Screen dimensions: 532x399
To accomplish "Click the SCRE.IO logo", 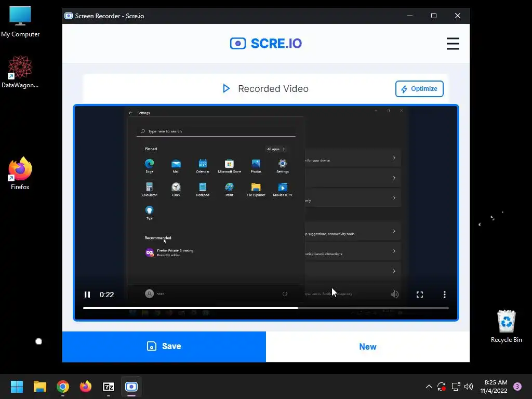I will 265,44.
